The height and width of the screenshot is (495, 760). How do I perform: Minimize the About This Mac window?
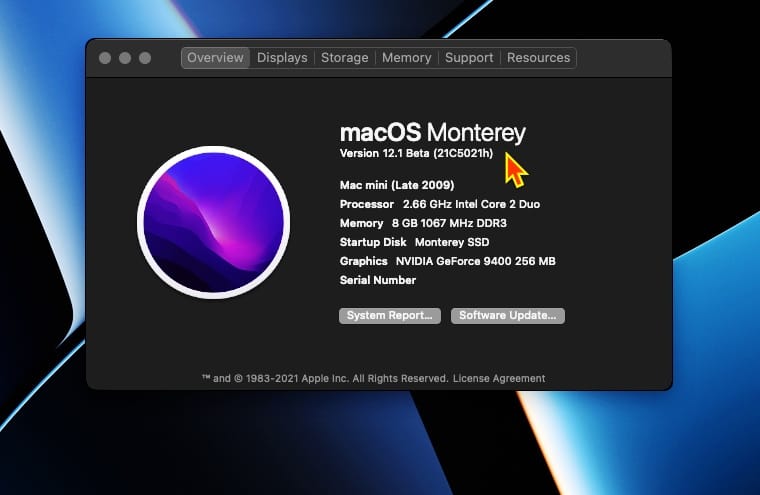(125, 58)
